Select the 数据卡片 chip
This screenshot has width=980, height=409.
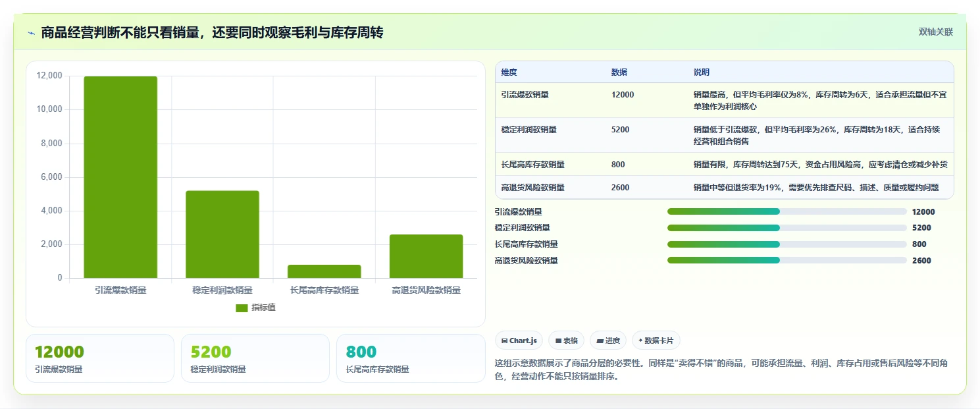tap(656, 341)
